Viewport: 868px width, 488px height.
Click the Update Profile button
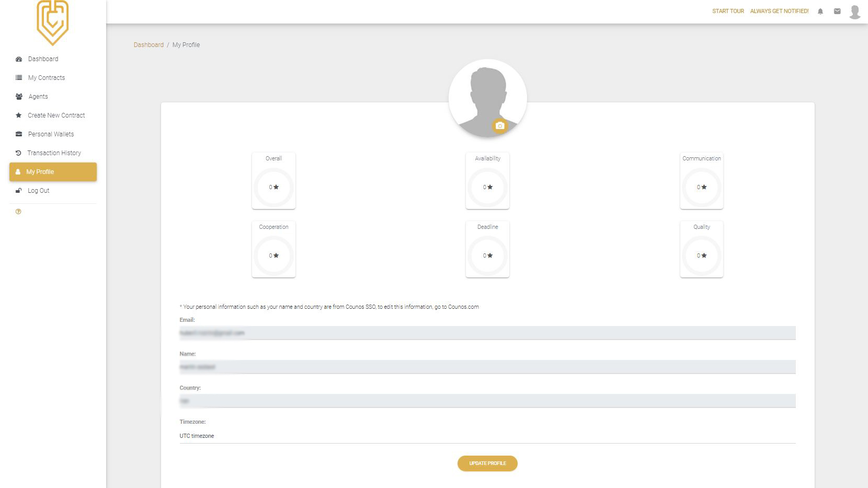[x=487, y=463]
